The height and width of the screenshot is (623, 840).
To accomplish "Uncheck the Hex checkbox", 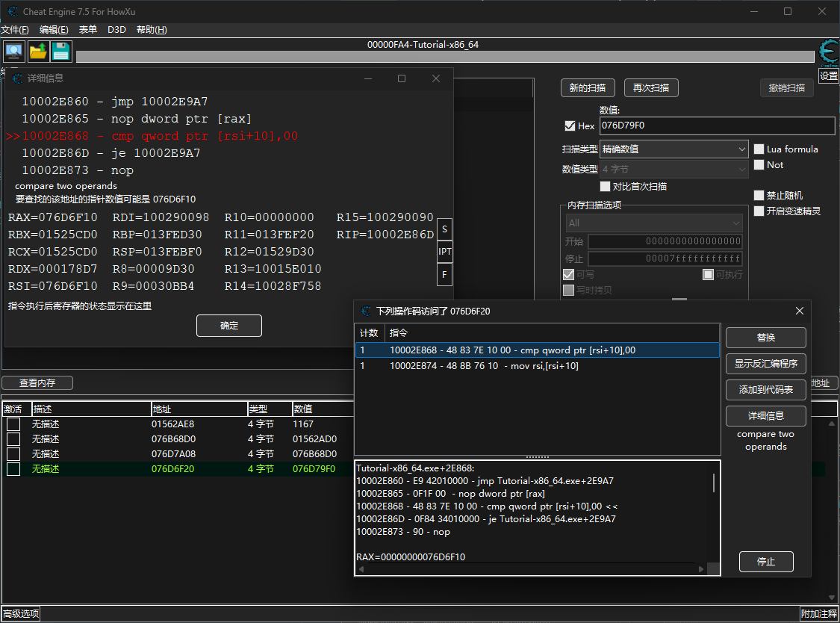I will (x=570, y=126).
